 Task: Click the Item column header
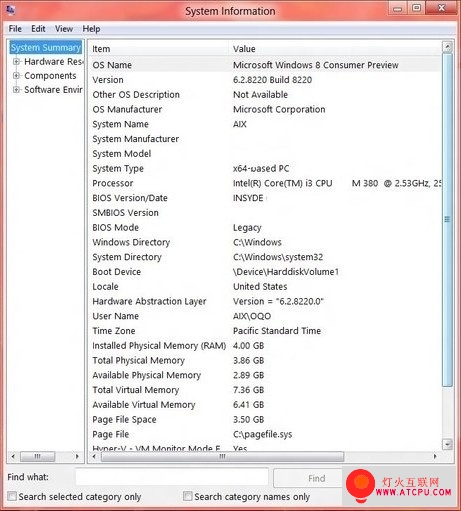[159, 49]
